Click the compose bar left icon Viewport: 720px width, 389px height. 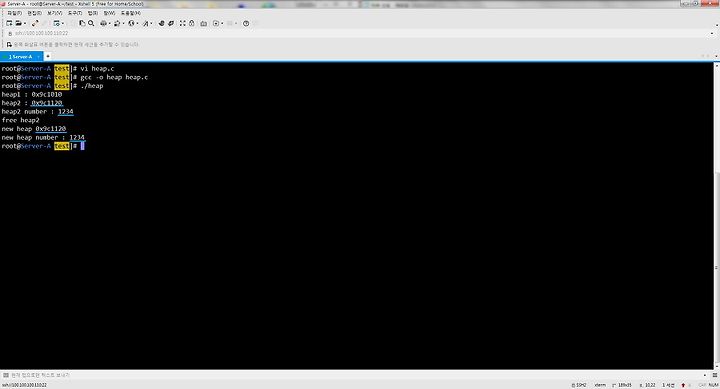(x=6, y=375)
